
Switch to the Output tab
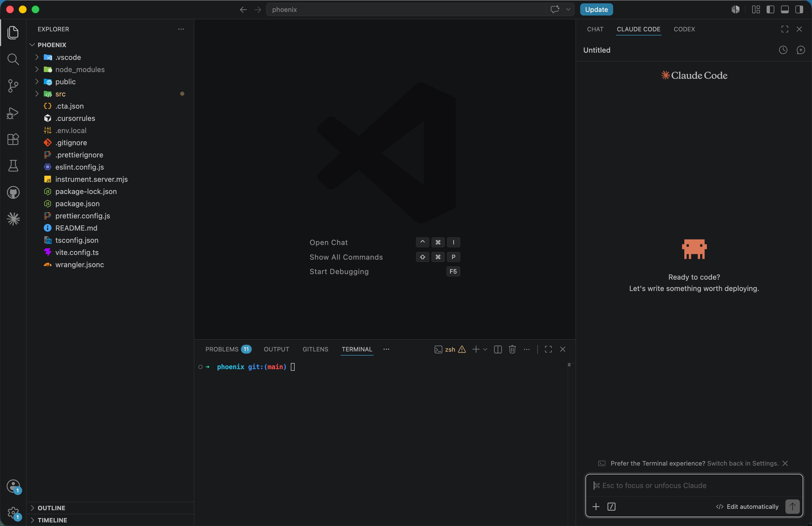(x=276, y=349)
